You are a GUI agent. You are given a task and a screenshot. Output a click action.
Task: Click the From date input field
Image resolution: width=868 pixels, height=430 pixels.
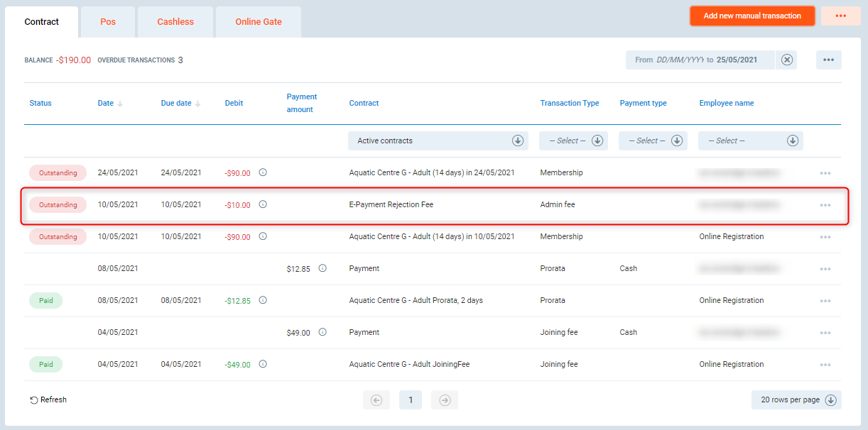pyautogui.click(x=678, y=60)
